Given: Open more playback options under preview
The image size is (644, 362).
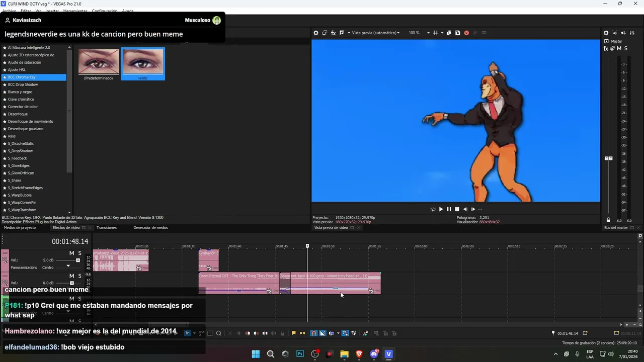Looking at the screenshot, I should pos(480,209).
